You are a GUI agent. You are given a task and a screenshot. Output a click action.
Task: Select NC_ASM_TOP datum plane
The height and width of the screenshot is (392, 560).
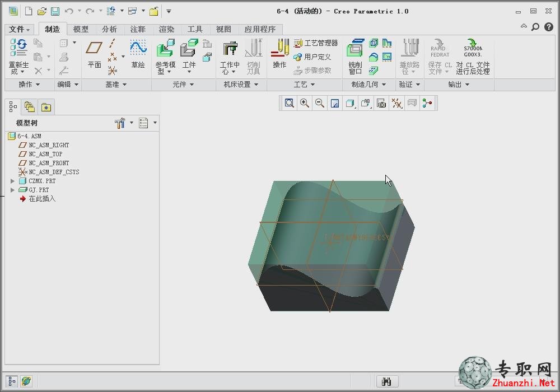pos(45,154)
